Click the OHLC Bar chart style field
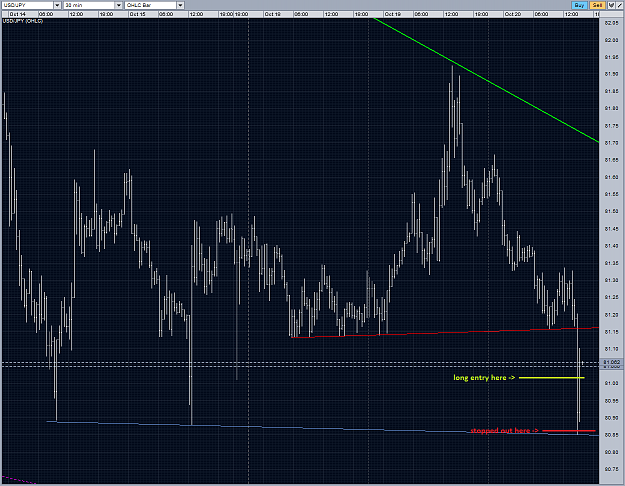This screenshot has height=486, width=625. coord(151,5)
